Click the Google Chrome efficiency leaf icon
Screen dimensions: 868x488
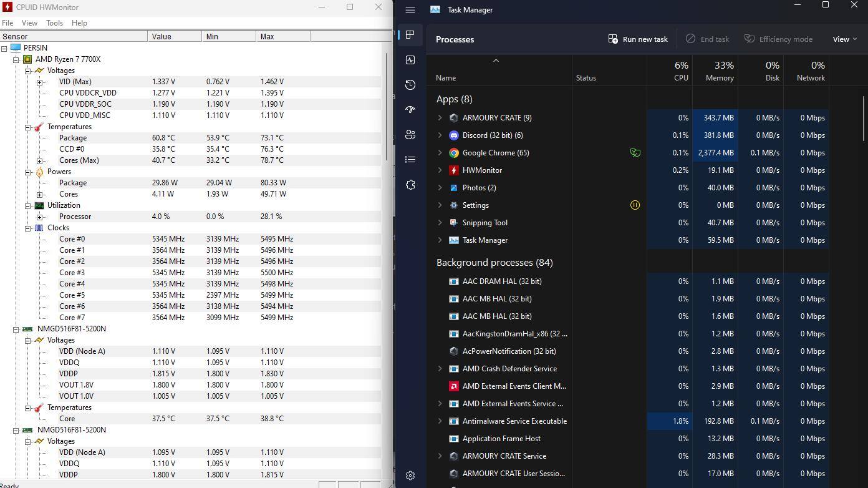pos(635,153)
